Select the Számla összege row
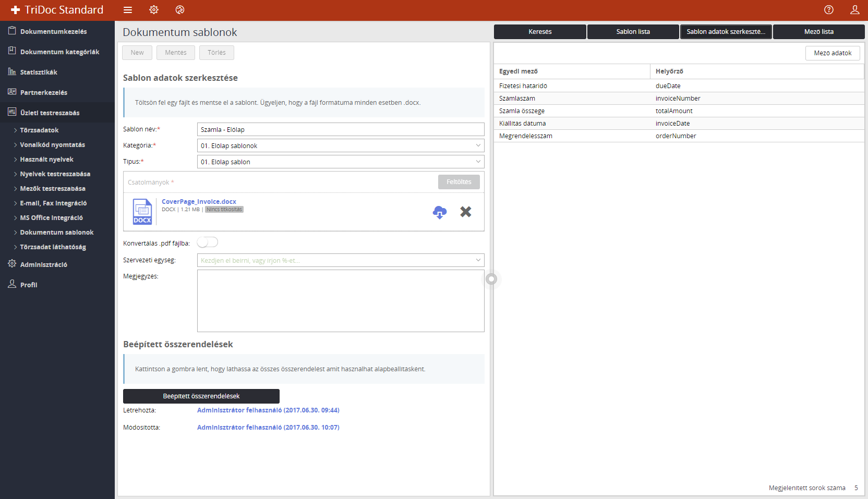Viewport: 868px width, 499px height. 679,111
